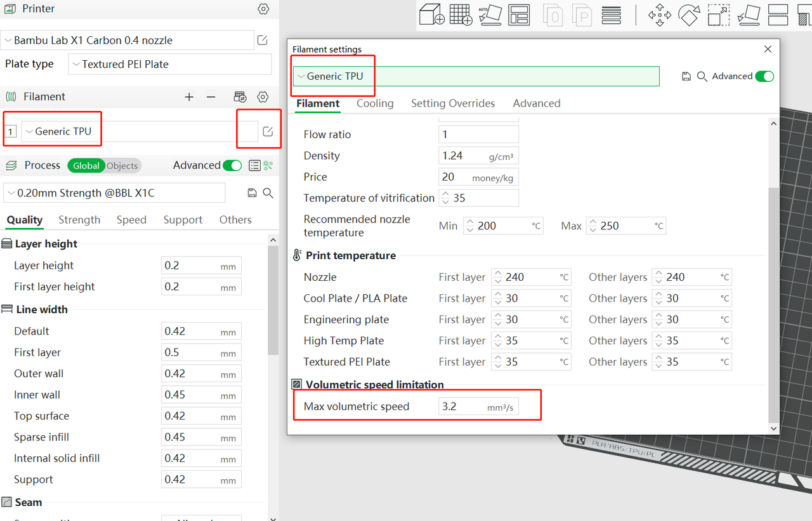Click Nozzle First layer temperature field
This screenshot has width=812, height=521.
coord(531,277)
